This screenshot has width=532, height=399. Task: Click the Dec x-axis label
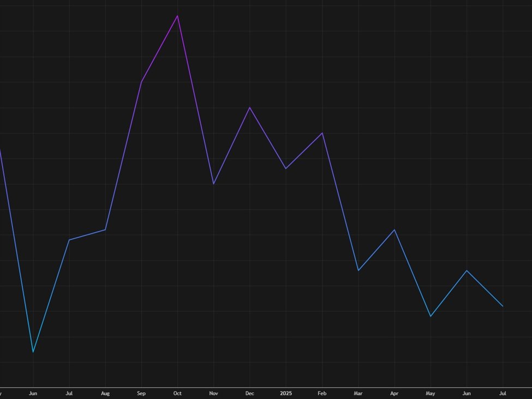click(250, 394)
